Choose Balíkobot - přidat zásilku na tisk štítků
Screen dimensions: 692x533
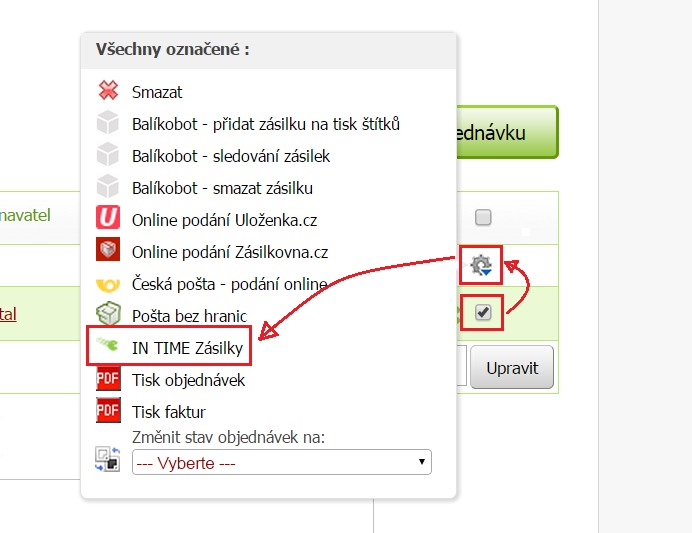click(266, 124)
